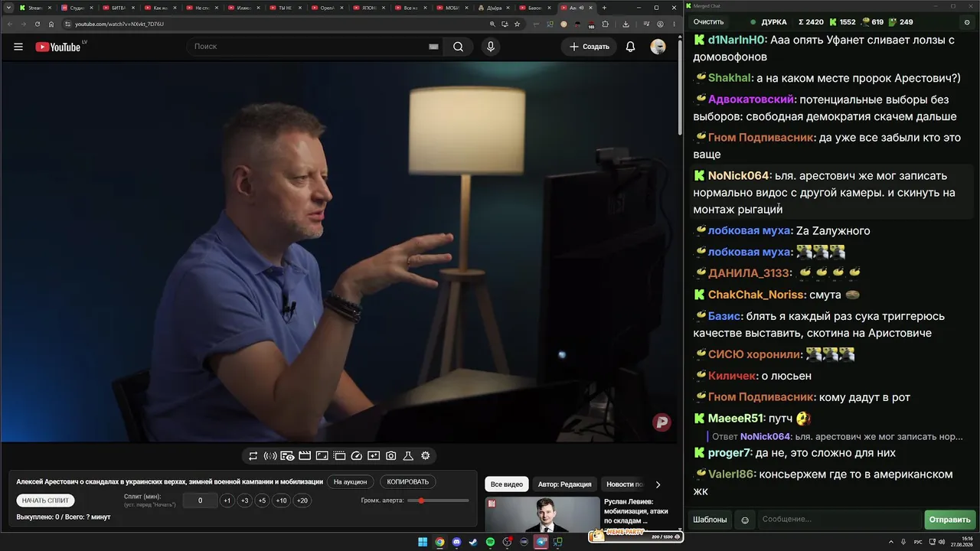Open Chrome from the taskbar
The width and height of the screenshot is (980, 551).
(439, 542)
